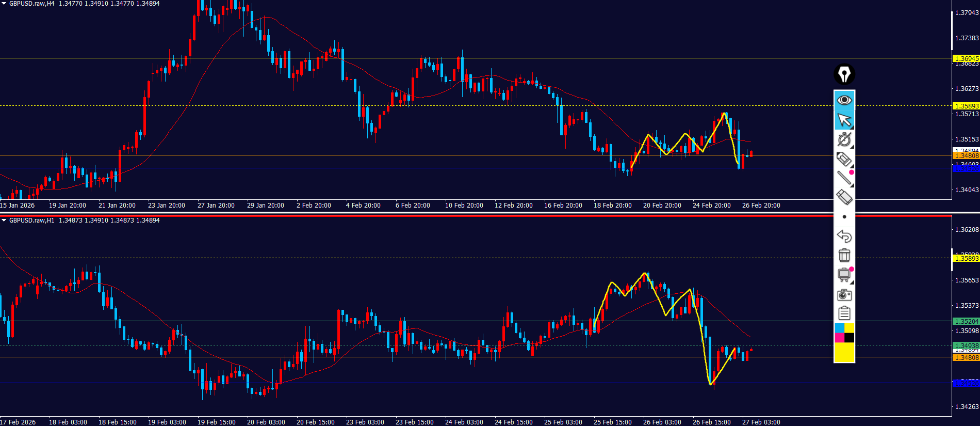
Task: Pick the eraser tool
Action: pos(844,197)
